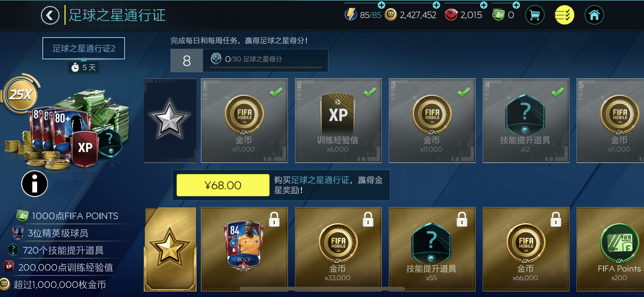Viewport: 644px width, 297px height.
Task: Go to the home screen icon
Action: click(594, 15)
